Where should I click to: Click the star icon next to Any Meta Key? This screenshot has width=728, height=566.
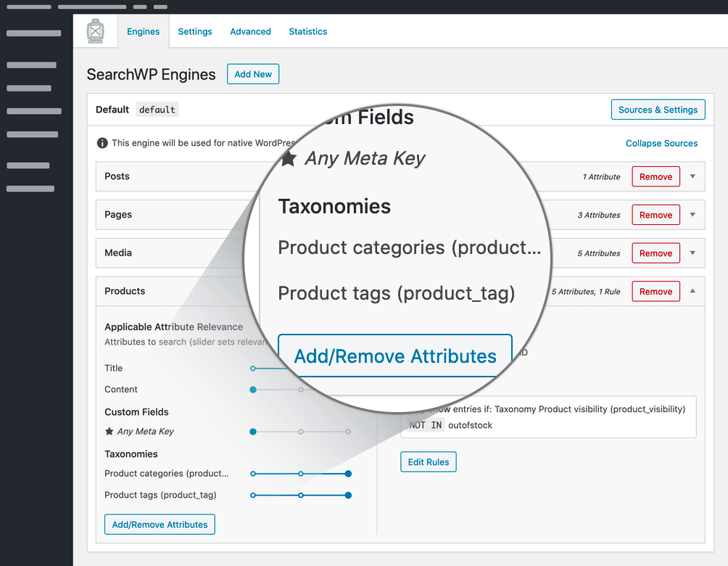[109, 431]
